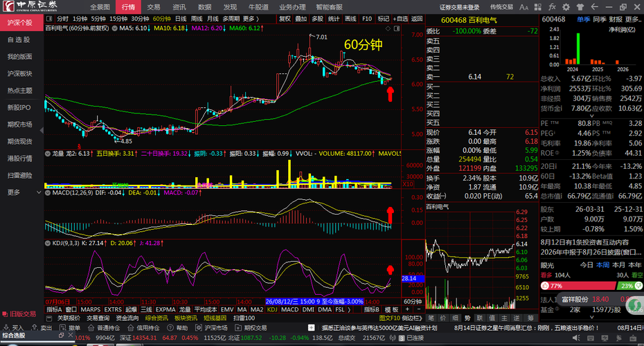Switch to the 势 tab under mini chart
This screenshot has height=346, width=644.
[x=467, y=318]
